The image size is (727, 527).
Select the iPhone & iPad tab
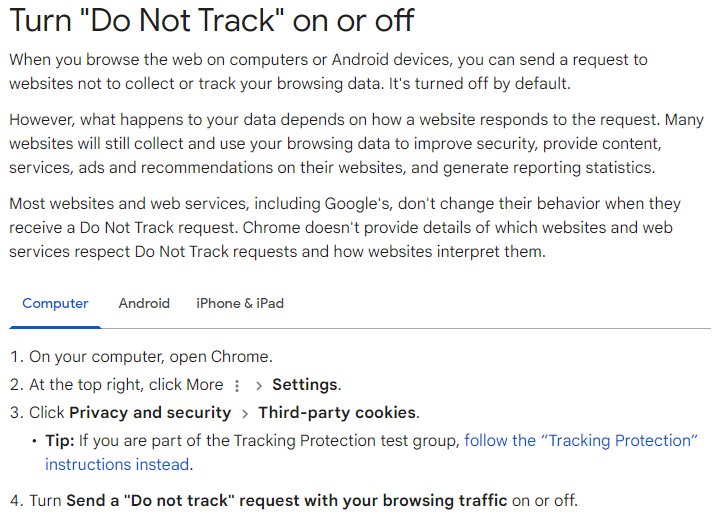pyautogui.click(x=240, y=303)
